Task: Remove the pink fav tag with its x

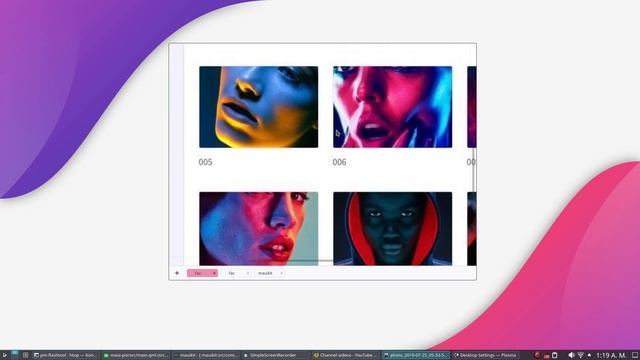Action: (214, 273)
